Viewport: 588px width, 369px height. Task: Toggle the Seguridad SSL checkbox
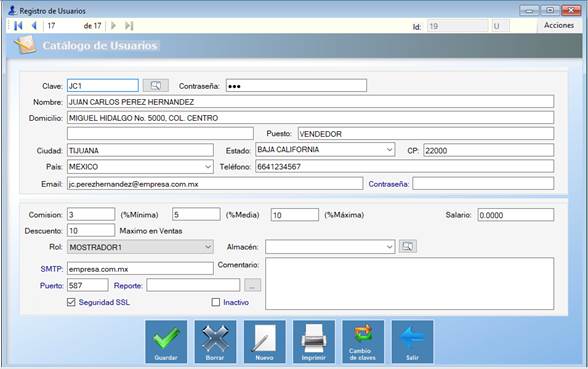pos(71,302)
